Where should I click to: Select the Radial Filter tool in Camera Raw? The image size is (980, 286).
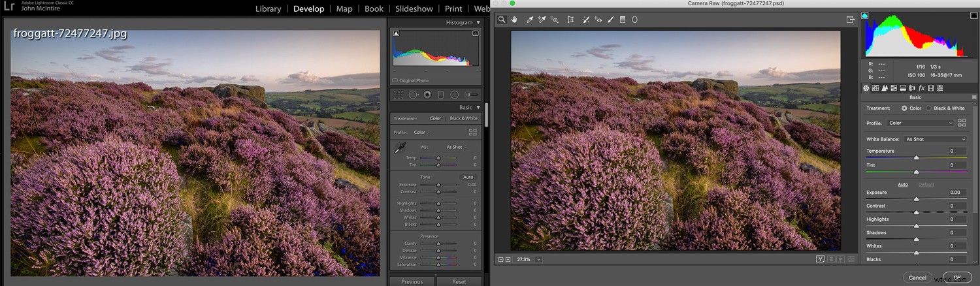(x=634, y=20)
